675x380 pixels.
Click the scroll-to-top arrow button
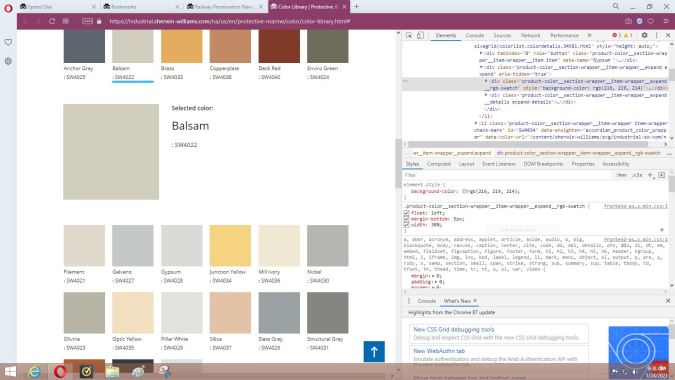[374, 352]
